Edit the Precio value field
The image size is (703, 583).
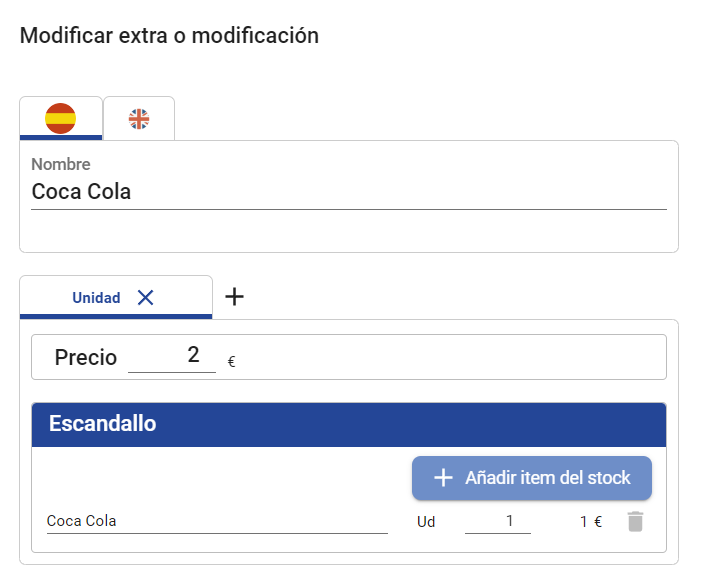coord(172,356)
